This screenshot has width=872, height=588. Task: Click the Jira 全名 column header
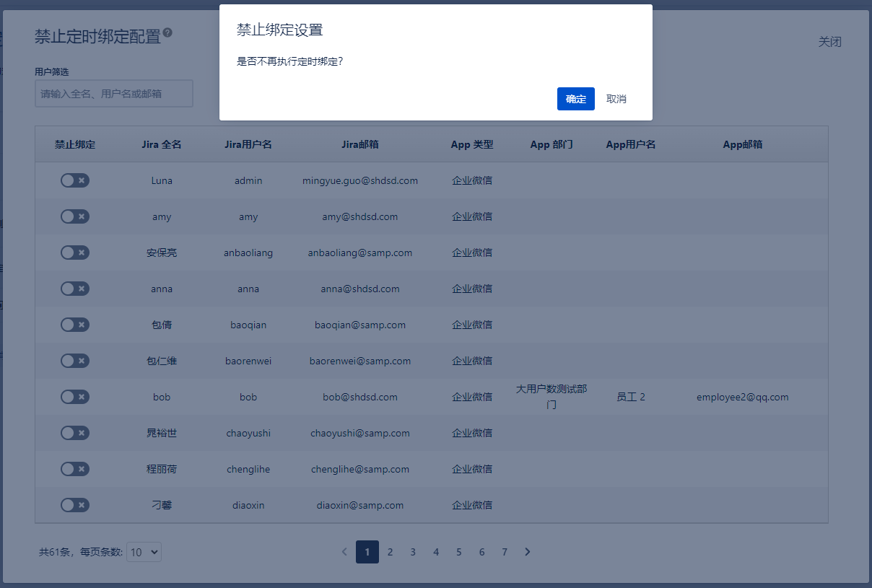pyautogui.click(x=162, y=144)
